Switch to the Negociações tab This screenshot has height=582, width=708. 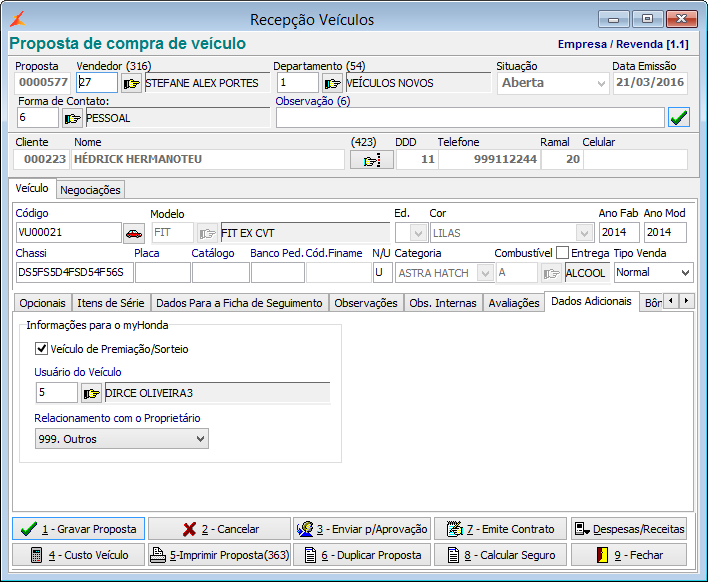[90, 190]
